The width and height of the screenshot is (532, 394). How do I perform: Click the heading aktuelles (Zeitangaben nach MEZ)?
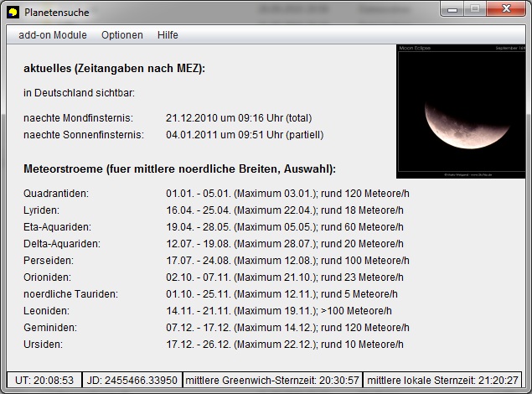pos(114,69)
